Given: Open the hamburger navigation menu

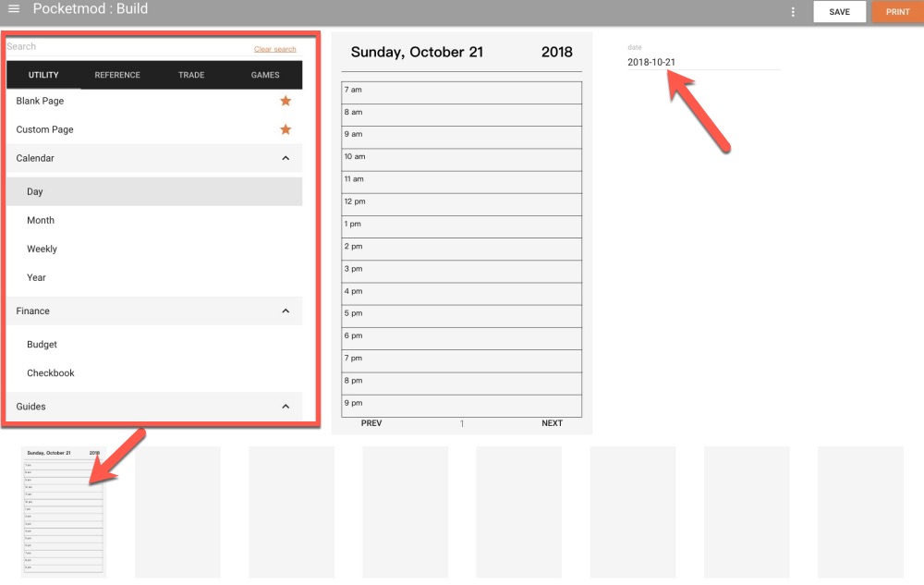Looking at the screenshot, I should point(14,9).
